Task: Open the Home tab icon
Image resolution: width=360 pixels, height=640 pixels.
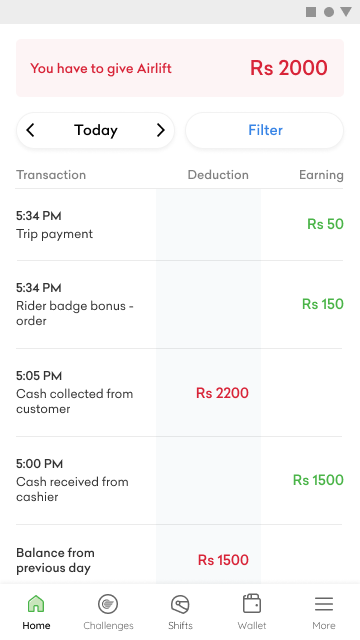Action: (36, 604)
